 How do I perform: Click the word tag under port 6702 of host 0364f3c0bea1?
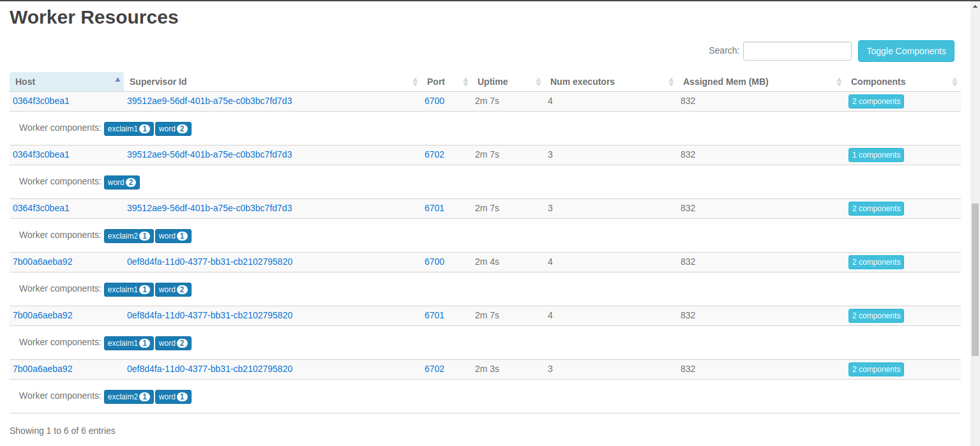[x=121, y=182]
